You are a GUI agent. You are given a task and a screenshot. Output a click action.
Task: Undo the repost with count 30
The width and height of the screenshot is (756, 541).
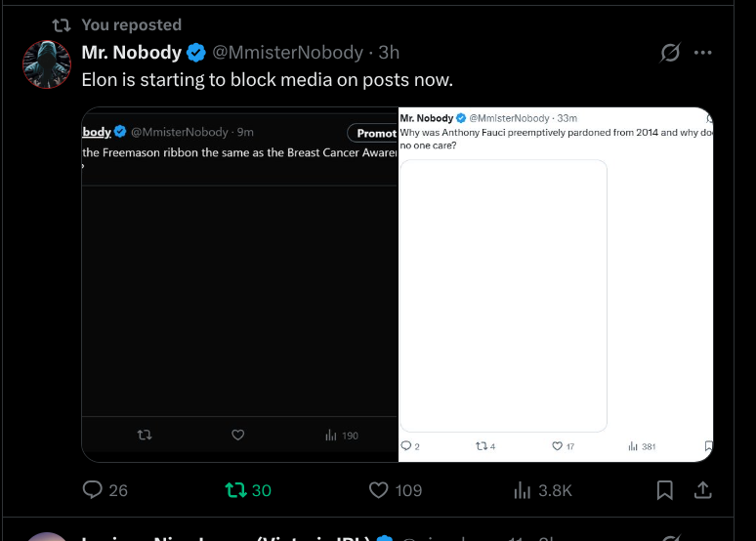[235, 489]
